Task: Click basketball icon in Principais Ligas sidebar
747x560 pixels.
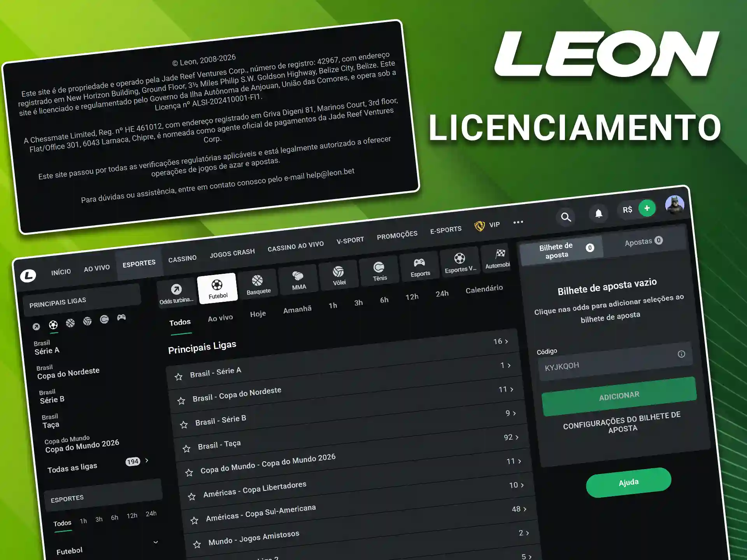Action: click(x=70, y=323)
